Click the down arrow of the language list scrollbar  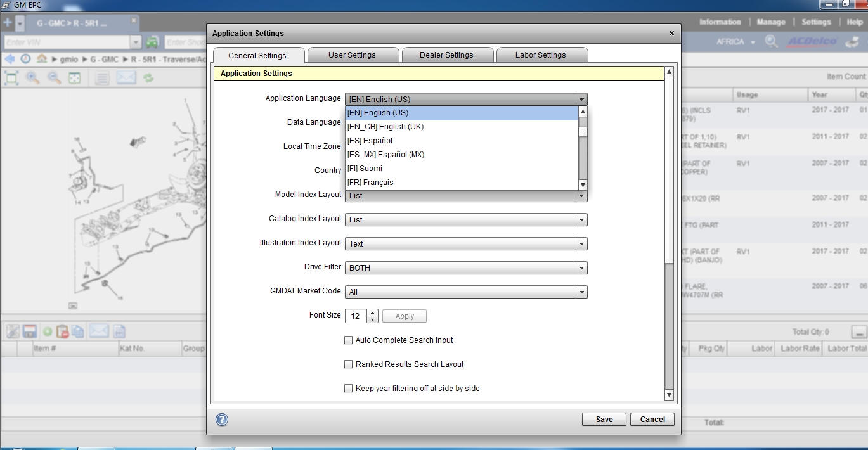(583, 185)
